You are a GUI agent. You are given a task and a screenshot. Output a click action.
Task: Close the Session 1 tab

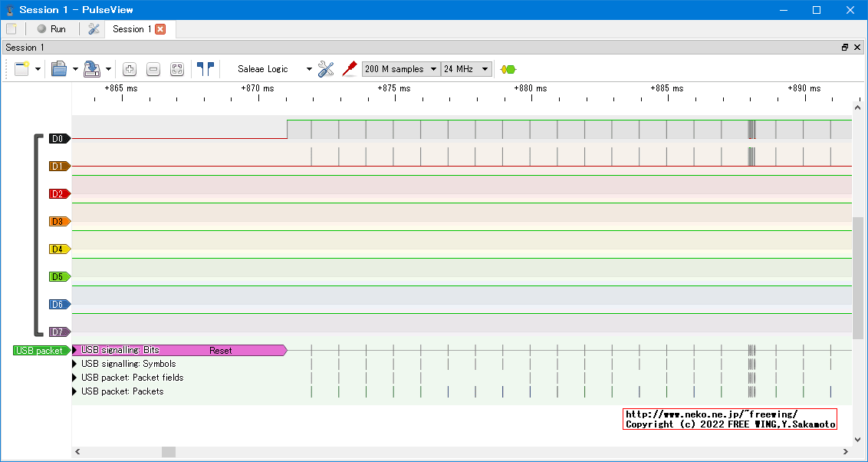(x=160, y=29)
